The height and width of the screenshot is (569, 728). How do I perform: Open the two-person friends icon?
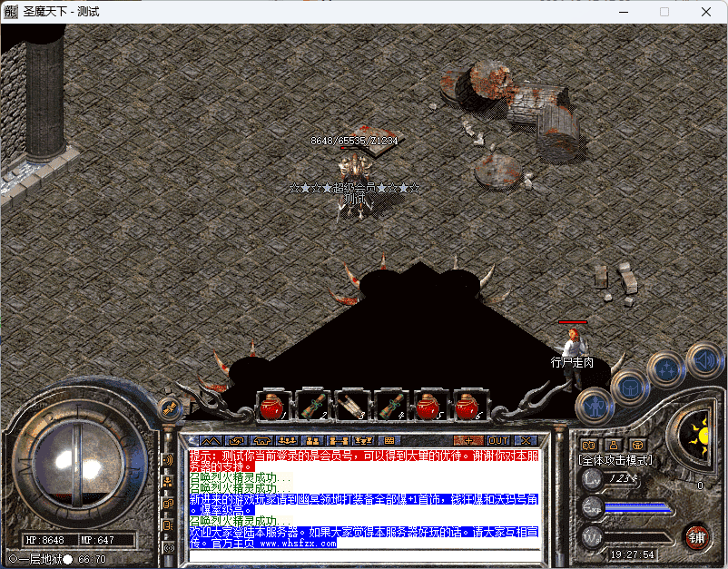[x=312, y=440]
